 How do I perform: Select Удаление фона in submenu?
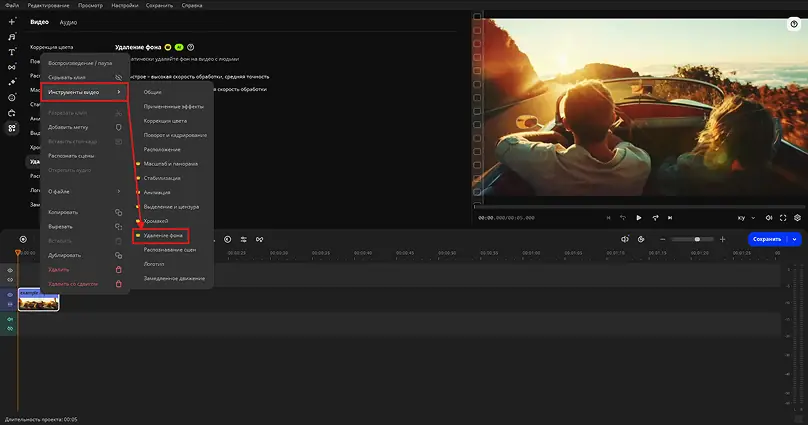click(x=161, y=235)
